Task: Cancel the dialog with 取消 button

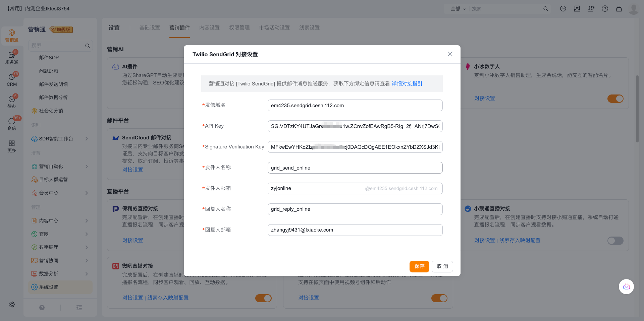Action: (x=442, y=266)
